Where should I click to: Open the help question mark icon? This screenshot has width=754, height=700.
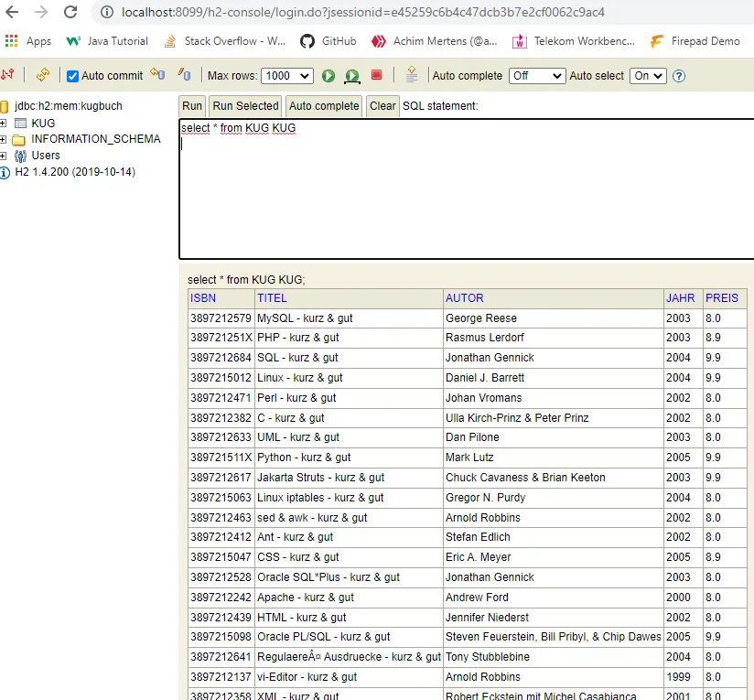point(678,76)
